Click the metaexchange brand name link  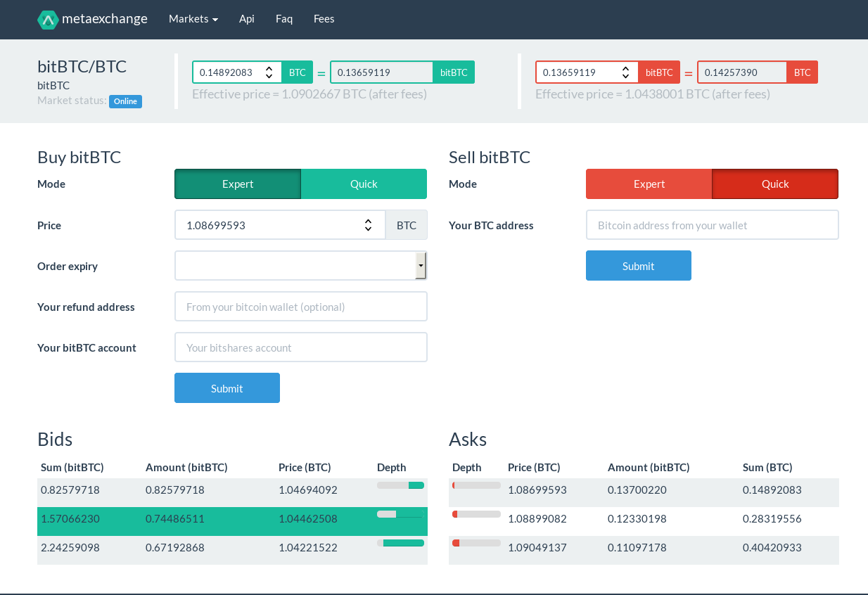105,19
